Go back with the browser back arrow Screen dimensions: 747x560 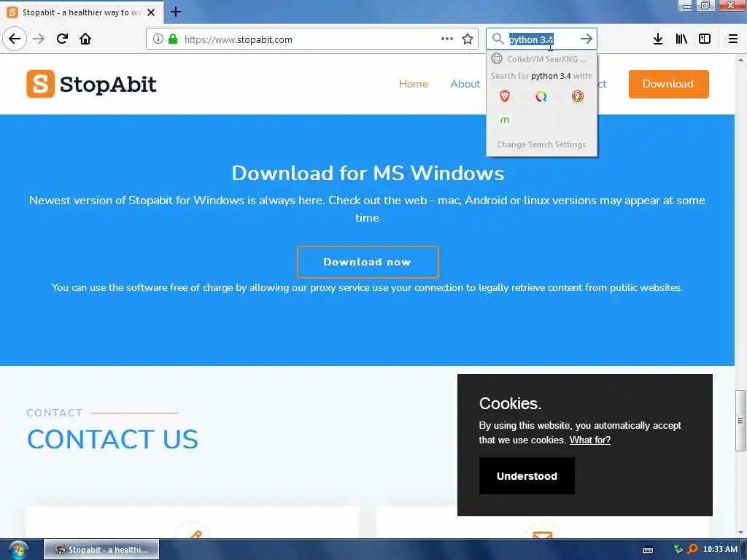(x=15, y=39)
